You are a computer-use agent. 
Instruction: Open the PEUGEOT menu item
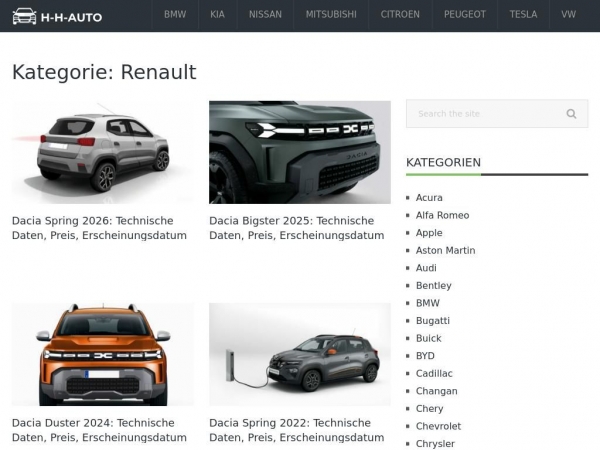[465, 15]
